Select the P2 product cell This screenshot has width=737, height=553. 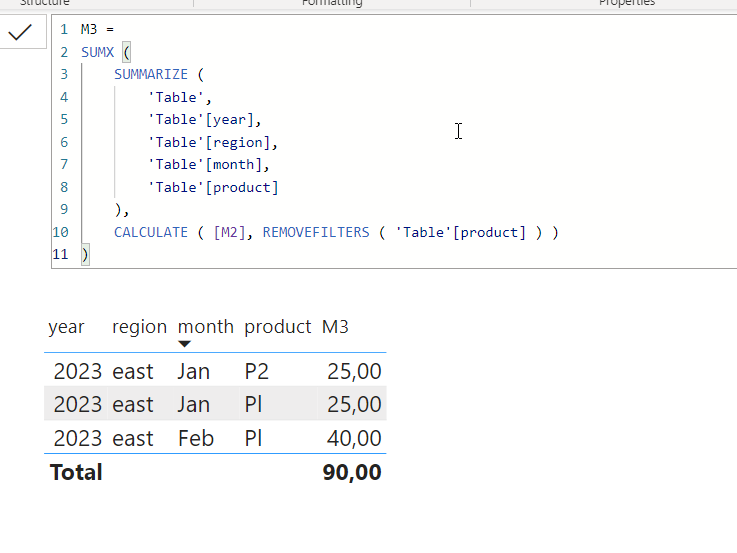tap(257, 371)
